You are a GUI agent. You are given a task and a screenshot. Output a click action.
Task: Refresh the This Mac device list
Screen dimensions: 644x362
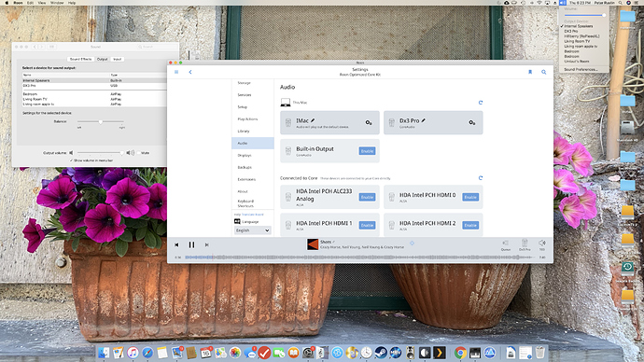(481, 103)
